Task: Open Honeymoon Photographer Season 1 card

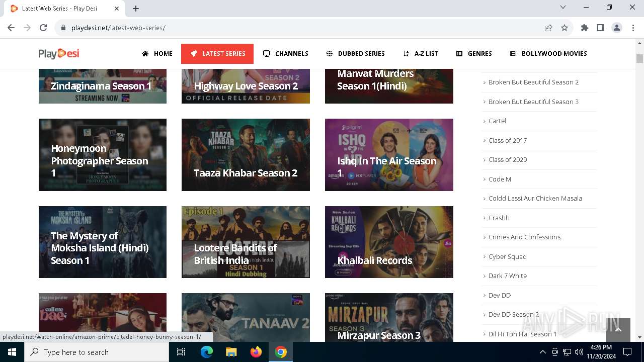Action: point(103,155)
